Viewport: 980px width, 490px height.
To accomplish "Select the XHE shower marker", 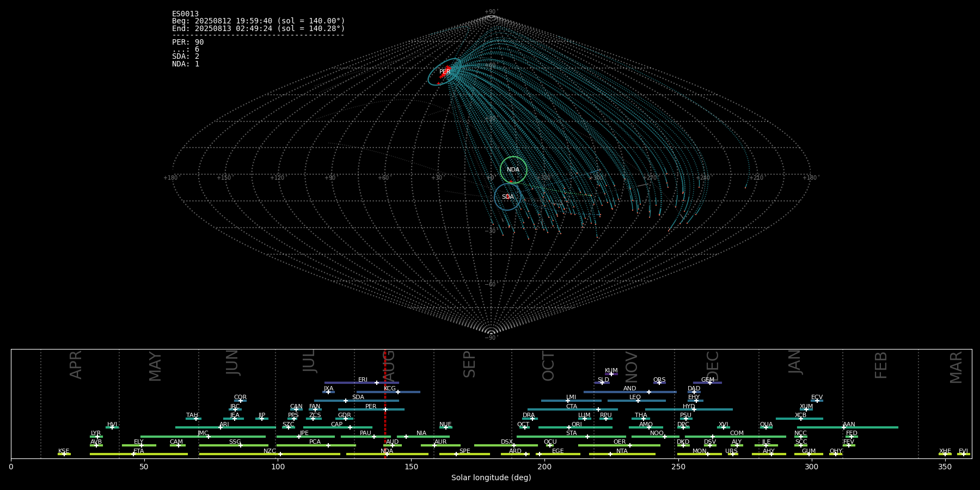I will point(945,454).
